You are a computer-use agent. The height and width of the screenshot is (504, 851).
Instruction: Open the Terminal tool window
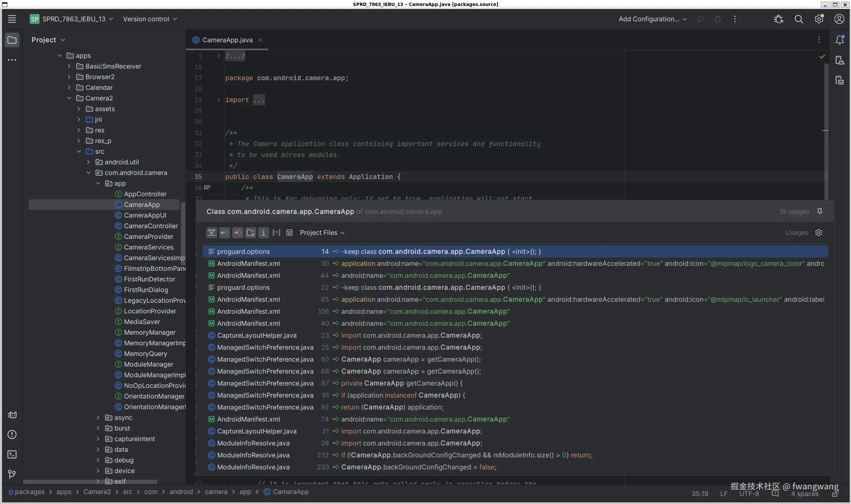pyautogui.click(x=12, y=454)
